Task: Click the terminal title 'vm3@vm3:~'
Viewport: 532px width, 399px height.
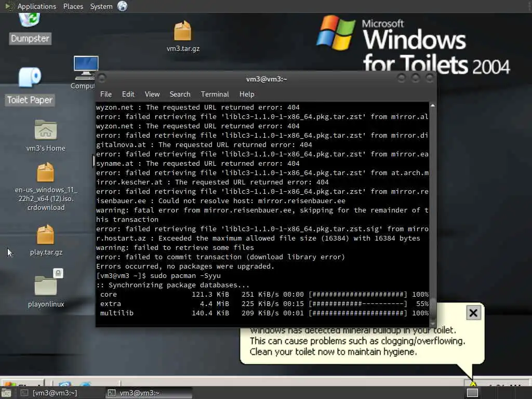Action: [x=267, y=79]
